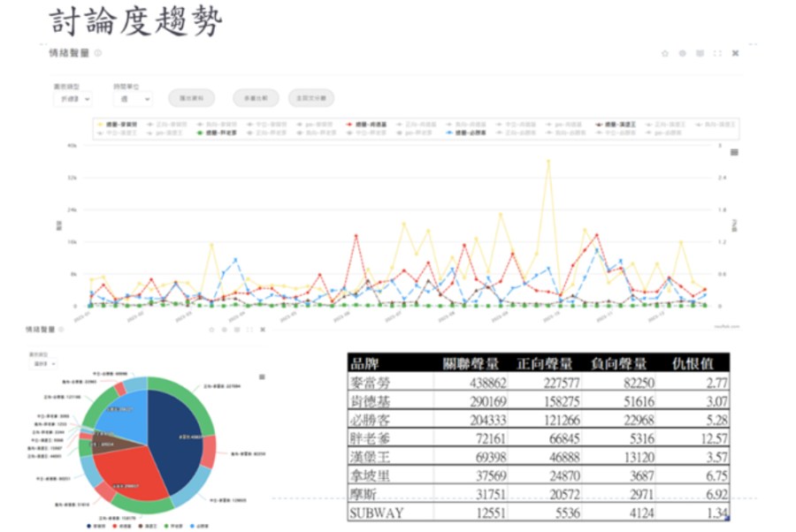
Task: Toggle brown 漢堡王 entry in pie legend
Action: coord(149,527)
